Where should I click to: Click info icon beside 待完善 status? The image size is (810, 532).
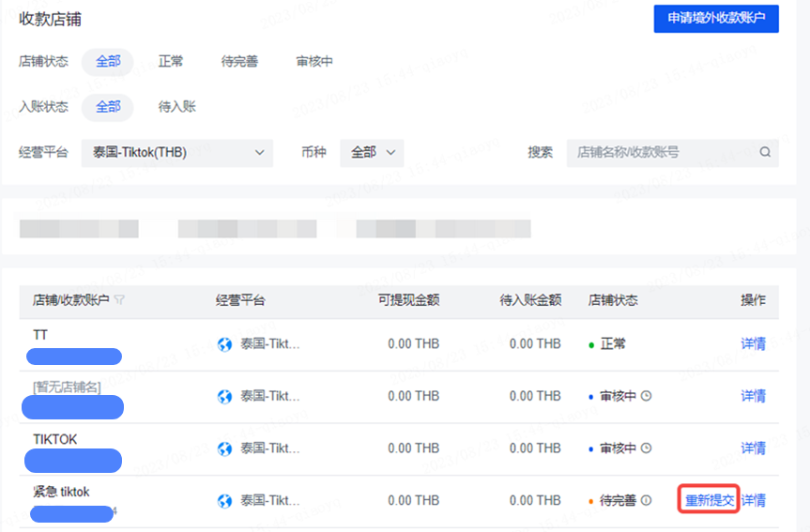[646, 501]
